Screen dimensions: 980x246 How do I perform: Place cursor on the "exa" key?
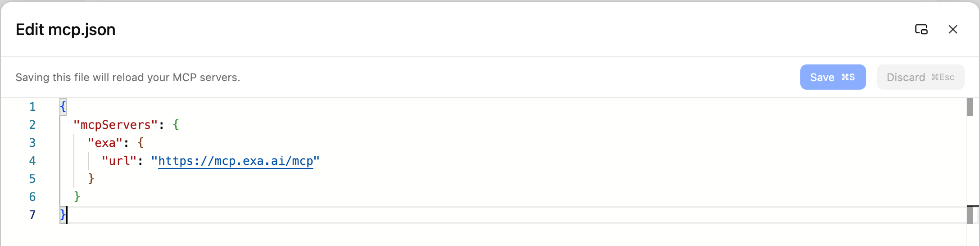coord(105,143)
